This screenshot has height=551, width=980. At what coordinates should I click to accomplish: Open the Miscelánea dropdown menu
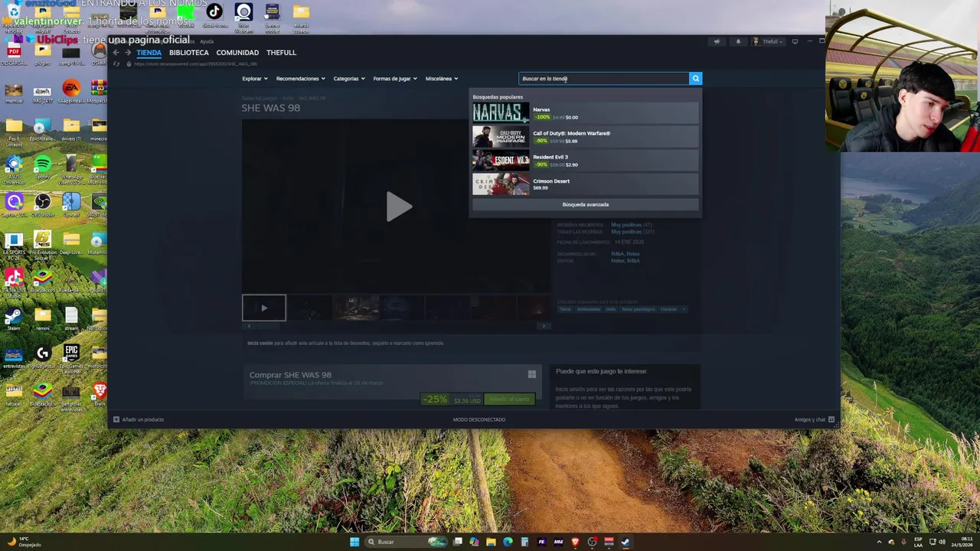click(442, 78)
